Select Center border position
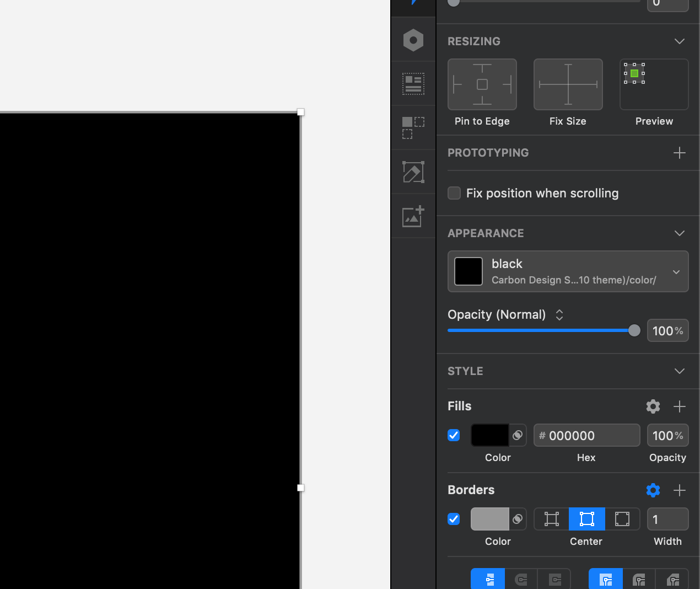 point(586,519)
